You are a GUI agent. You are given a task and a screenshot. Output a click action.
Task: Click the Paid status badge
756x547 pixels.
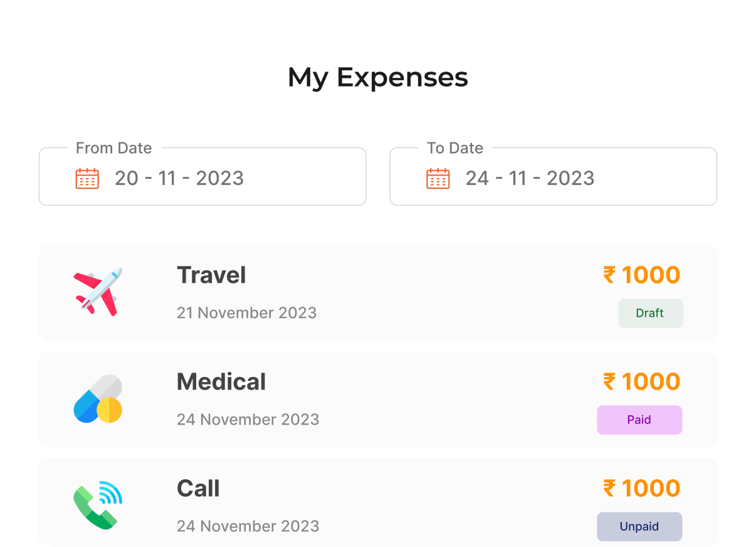point(639,420)
